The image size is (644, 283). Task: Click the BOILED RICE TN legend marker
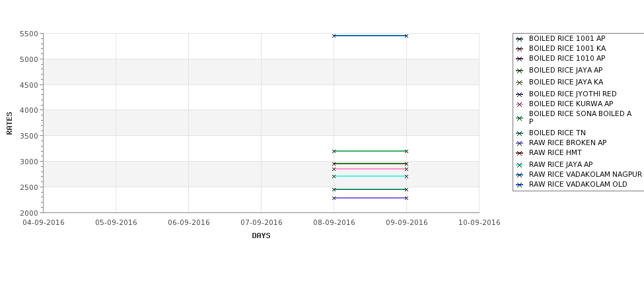coord(520,133)
